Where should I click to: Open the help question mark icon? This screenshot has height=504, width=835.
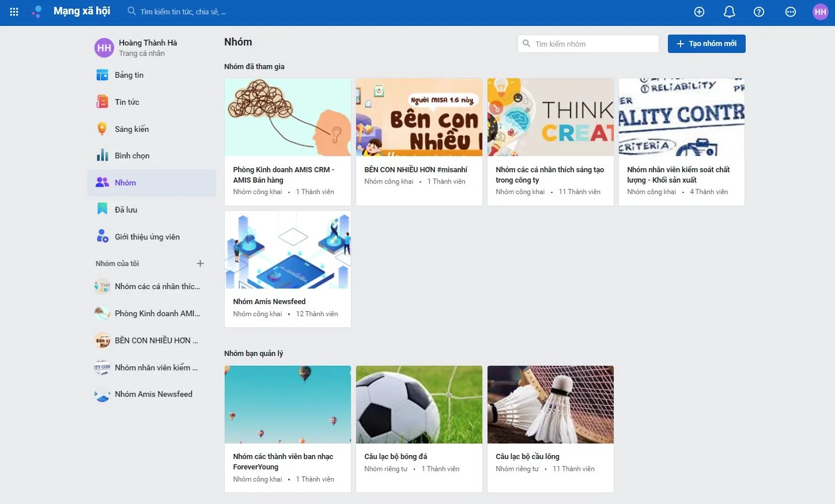click(x=759, y=12)
